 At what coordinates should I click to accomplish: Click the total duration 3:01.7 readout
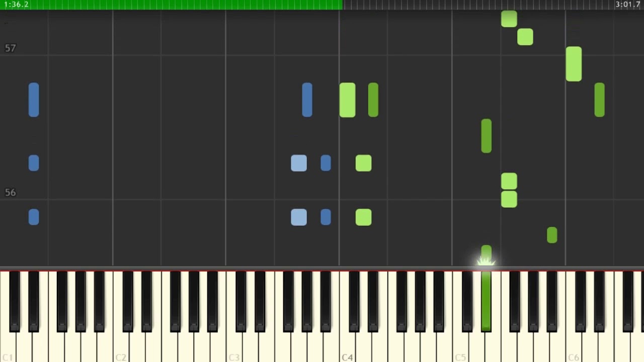(x=627, y=5)
